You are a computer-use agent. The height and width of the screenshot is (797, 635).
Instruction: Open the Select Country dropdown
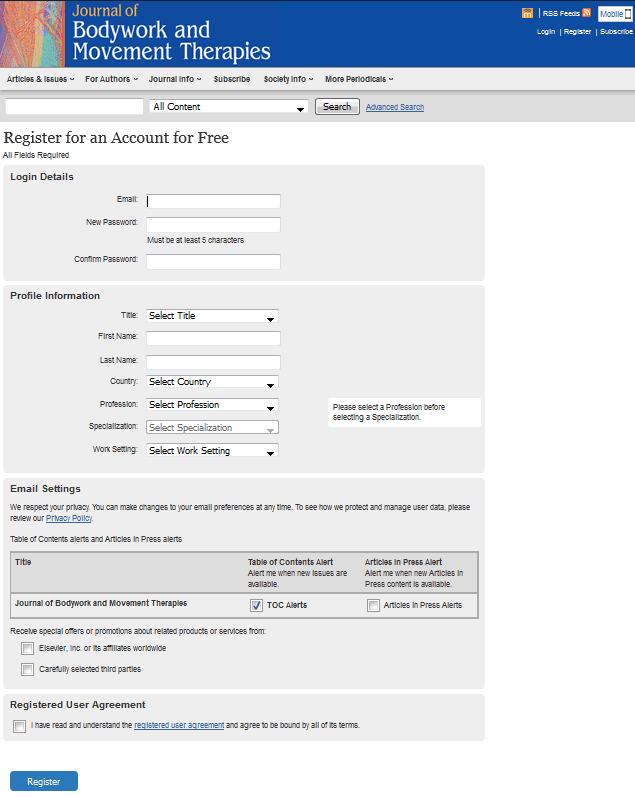pos(213,382)
